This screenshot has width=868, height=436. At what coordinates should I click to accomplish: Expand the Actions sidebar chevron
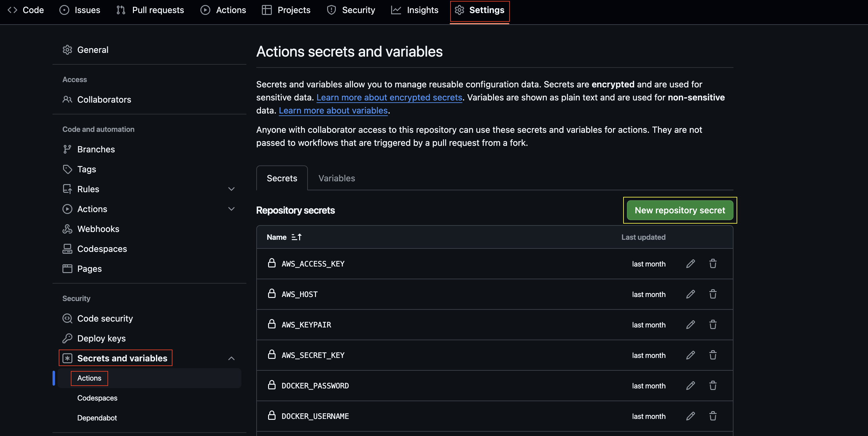pyautogui.click(x=231, y=209)
